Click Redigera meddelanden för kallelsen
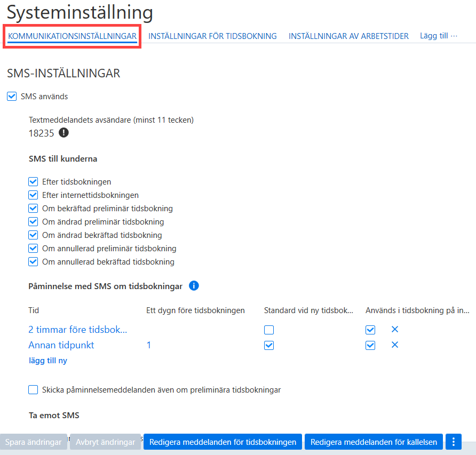476x455 pixels. 374,442
